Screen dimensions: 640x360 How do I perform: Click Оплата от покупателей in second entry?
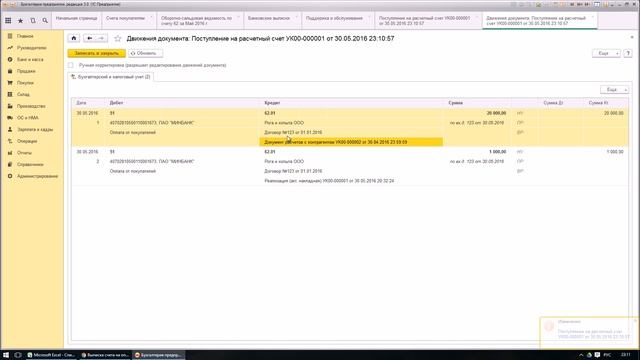[133, 171]
